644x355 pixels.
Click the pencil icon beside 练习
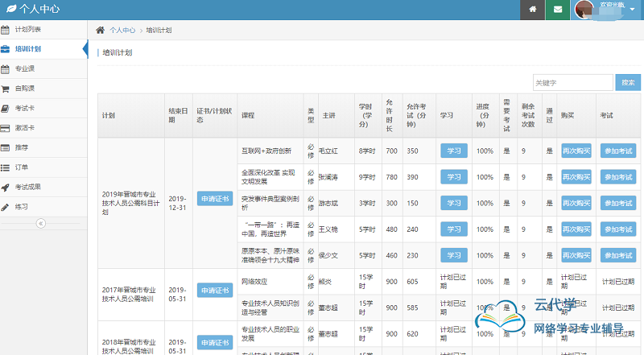6,207
